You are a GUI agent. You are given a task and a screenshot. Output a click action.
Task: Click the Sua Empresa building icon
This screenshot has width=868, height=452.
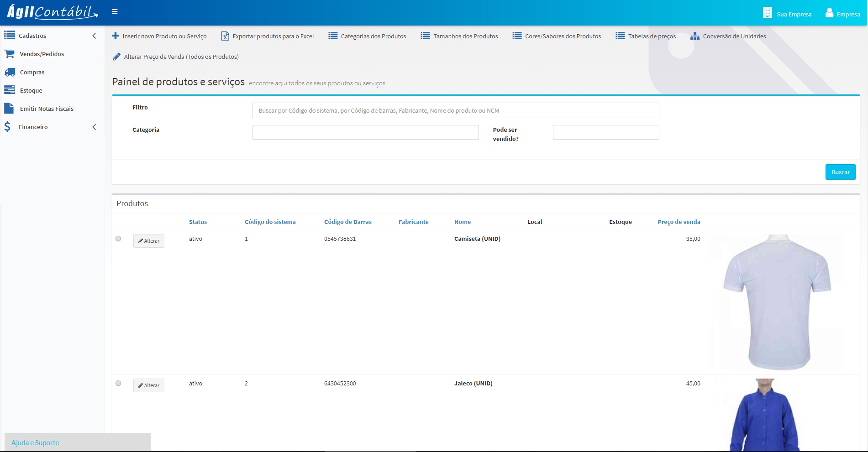767,13
